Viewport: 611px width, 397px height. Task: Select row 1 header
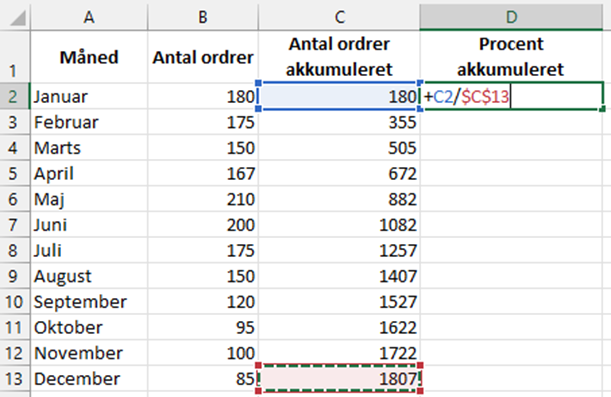click(15, 57)
